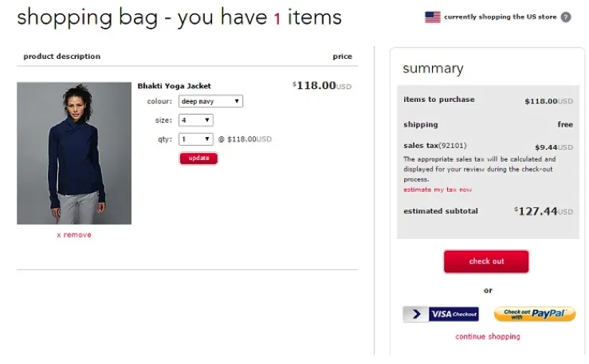Click the red check out button
The width and height of the screenshot is (589, 364).
click(486, 261)
